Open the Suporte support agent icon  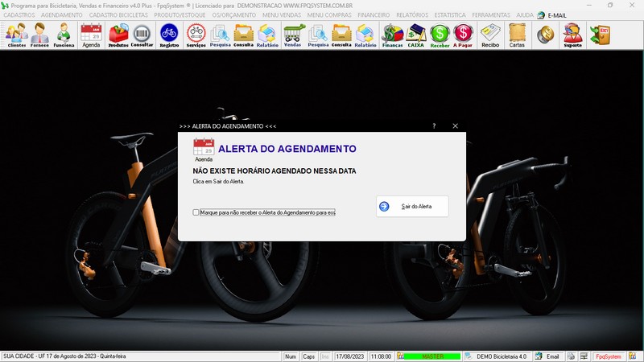(572, 35)
